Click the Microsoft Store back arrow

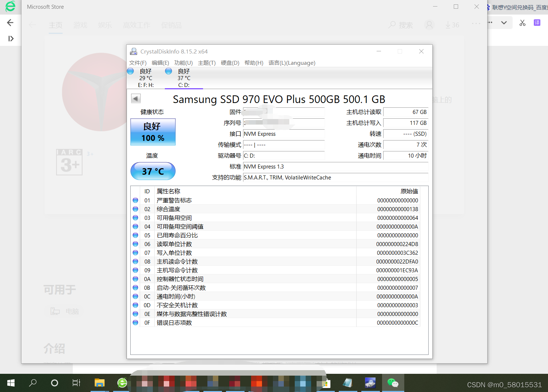tap(33, 25)
